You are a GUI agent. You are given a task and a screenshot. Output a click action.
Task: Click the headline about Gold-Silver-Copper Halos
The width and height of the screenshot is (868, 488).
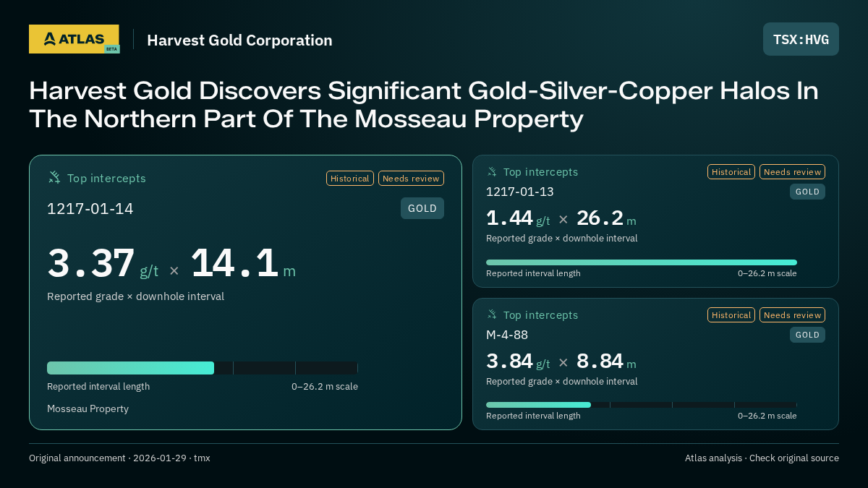[x=424, y=105]
